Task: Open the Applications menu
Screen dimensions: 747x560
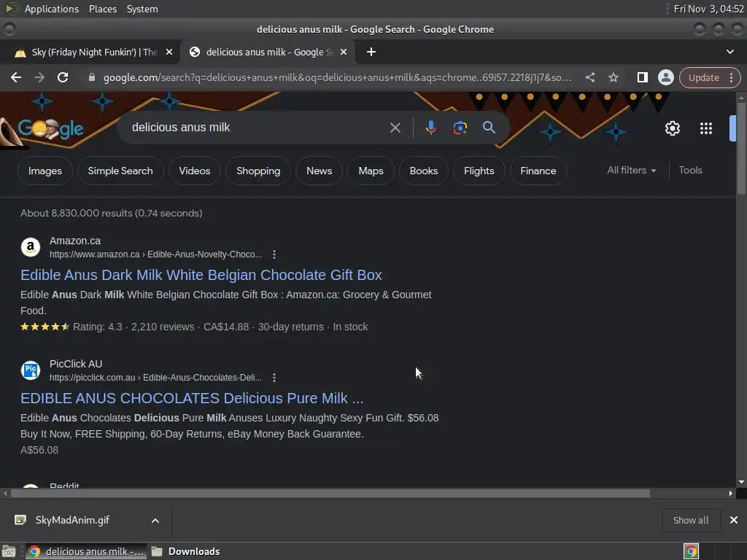Action: (52, 9)
